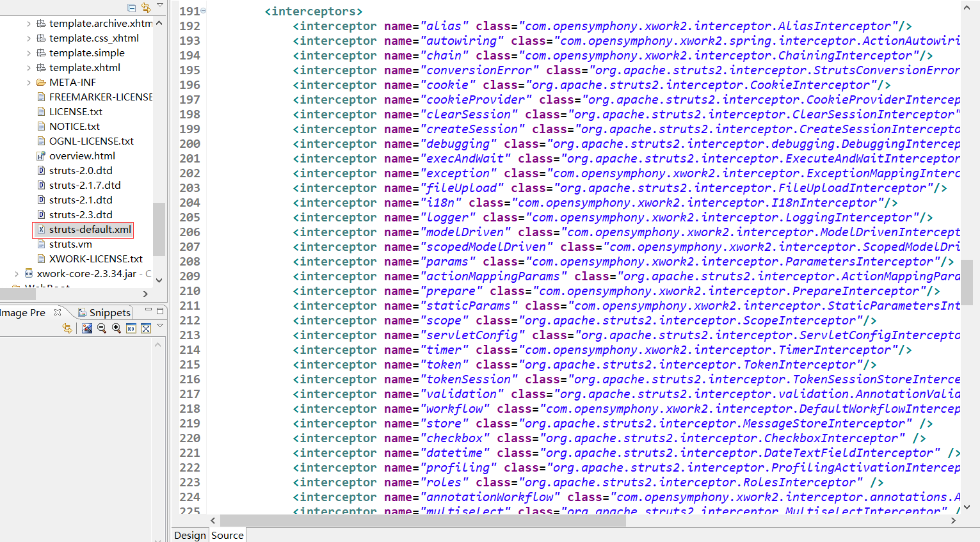Click struts.vm file icon

41,244
